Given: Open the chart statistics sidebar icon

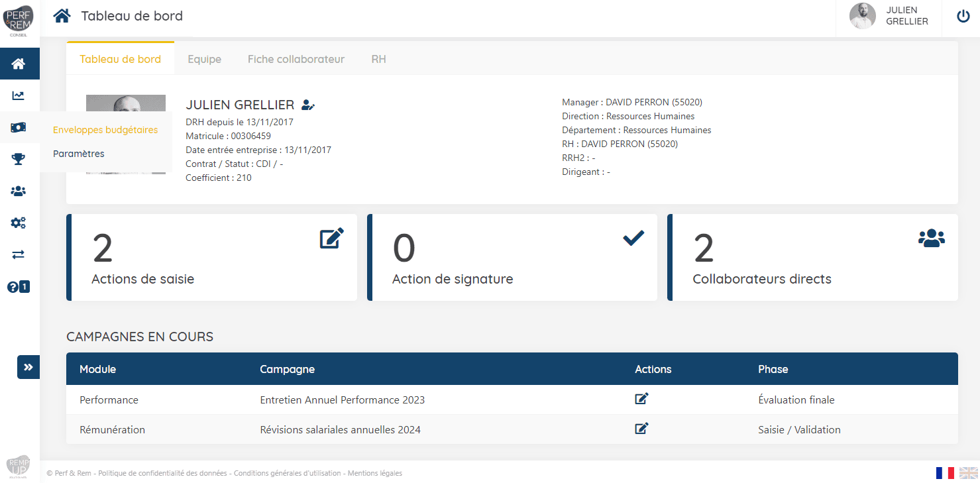Looking at the screenshot, I should [19, 95].
